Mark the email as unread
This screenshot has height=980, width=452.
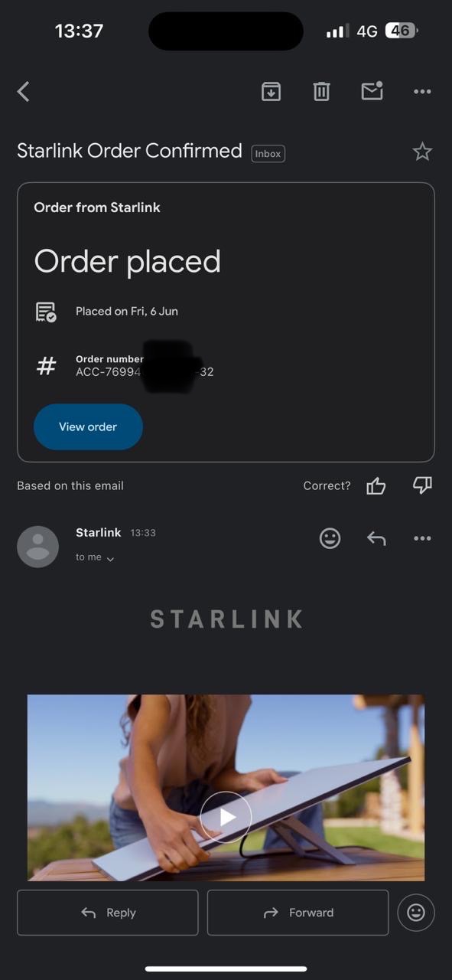click(x=372, y=91)
